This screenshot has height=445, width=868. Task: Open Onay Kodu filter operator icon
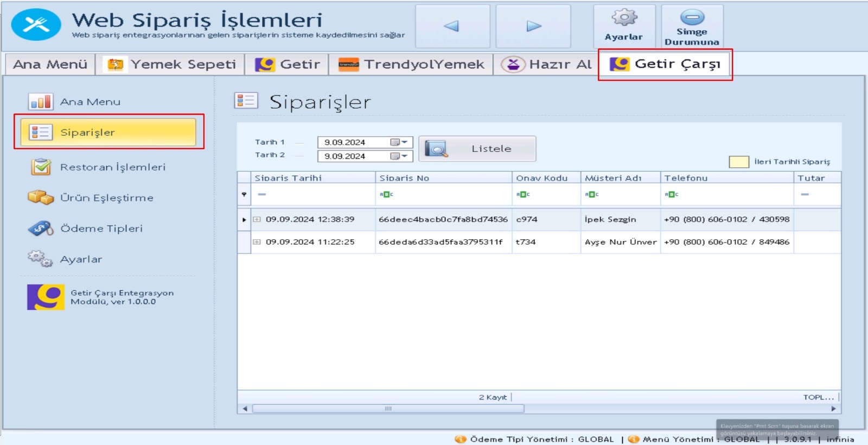click(x=523, y=194)
